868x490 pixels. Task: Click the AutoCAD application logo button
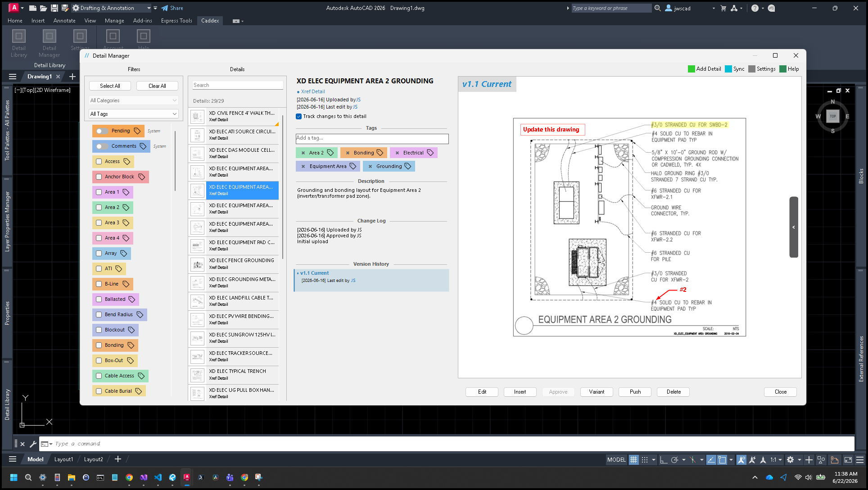pos(14,8)
